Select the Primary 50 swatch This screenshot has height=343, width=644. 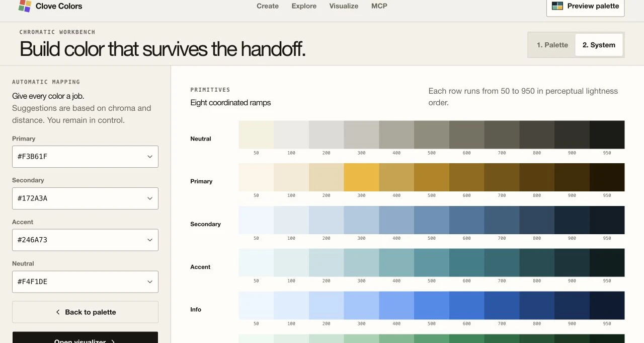click(x=256, y=177)
